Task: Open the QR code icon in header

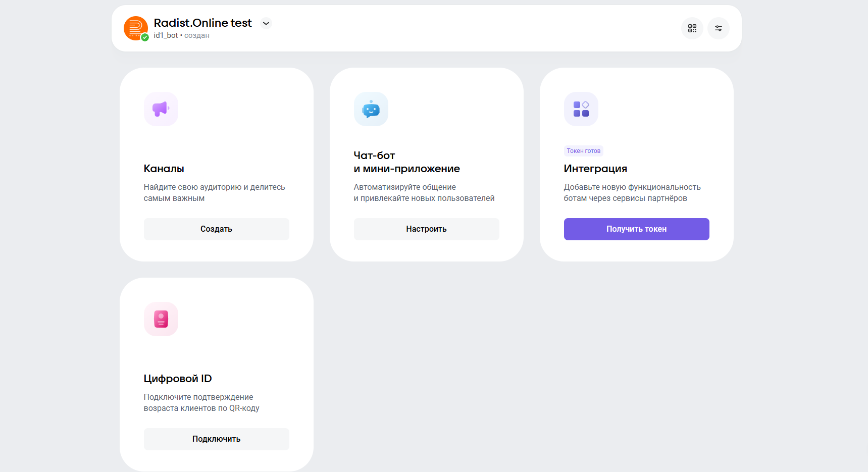Action: coord(692,28)
